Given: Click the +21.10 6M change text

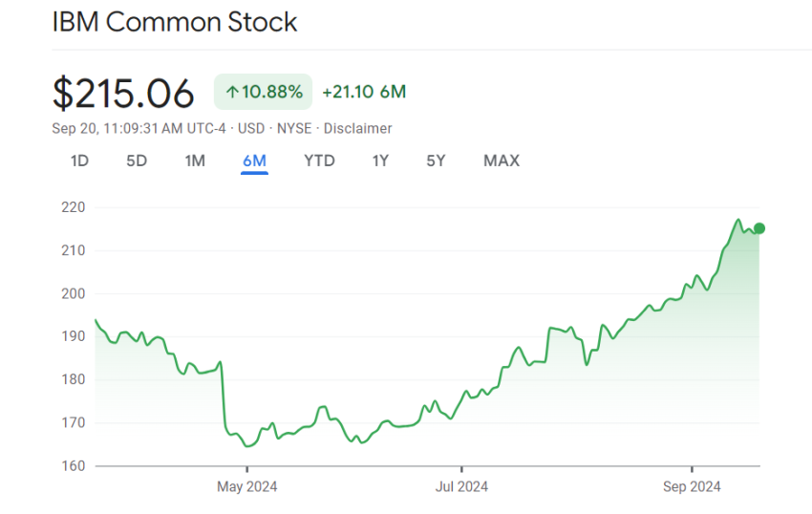Looking at the screenshot, I should tap(364, 92).
